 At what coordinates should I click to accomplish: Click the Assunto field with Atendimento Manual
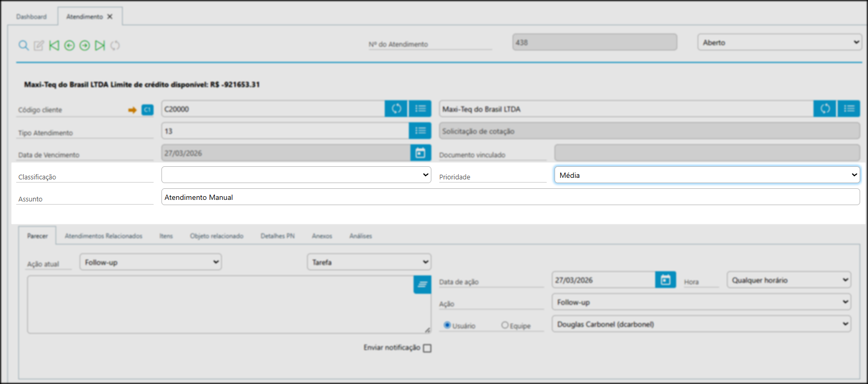click(x=510, y=197)
